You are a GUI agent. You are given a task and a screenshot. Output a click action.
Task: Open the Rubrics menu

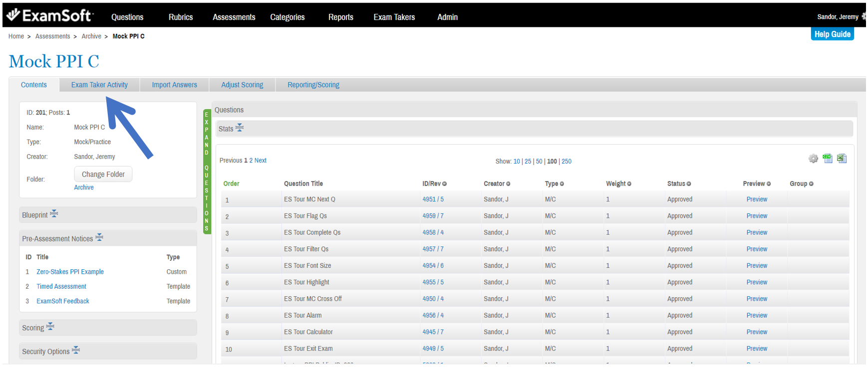181,17
